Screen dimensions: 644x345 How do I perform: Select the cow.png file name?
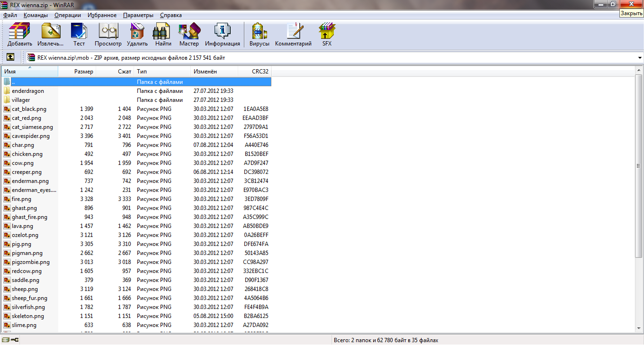click(23, 163)
